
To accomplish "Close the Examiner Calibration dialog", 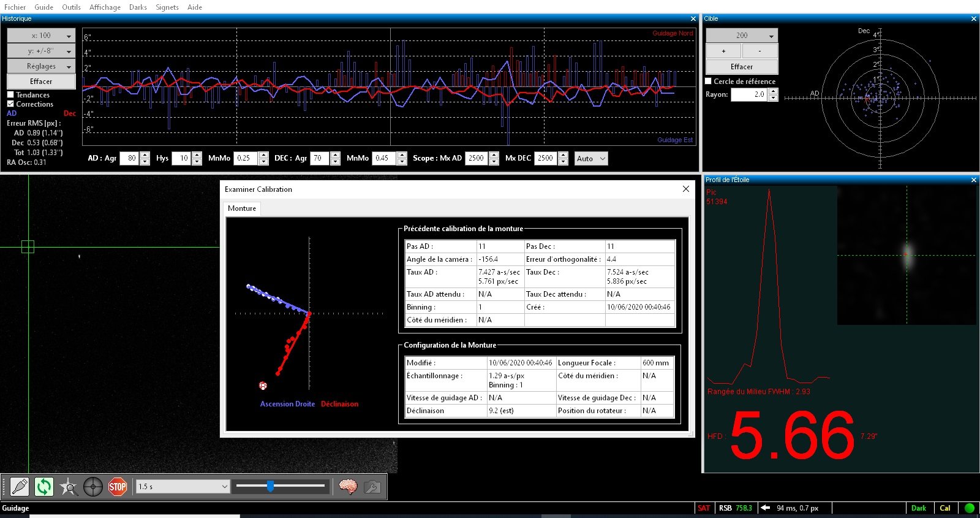I will click(686, 189).
